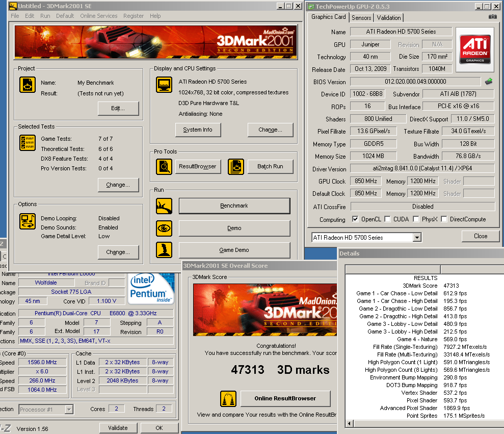The width and height of the screenshot is (504, 434).
Task: Click the ATI Radeon logo in GPU-Z
Action: [475, 49]
